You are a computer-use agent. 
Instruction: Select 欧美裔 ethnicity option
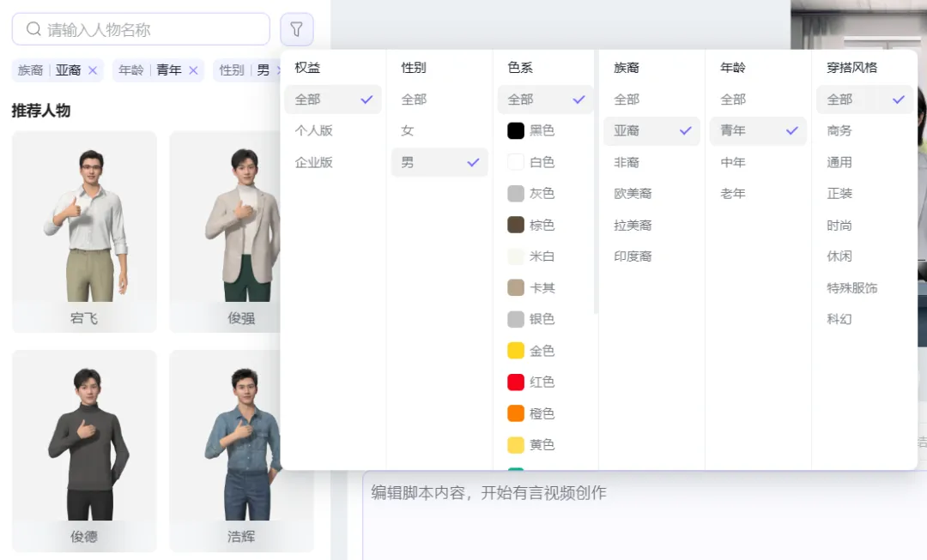point(633,194)
